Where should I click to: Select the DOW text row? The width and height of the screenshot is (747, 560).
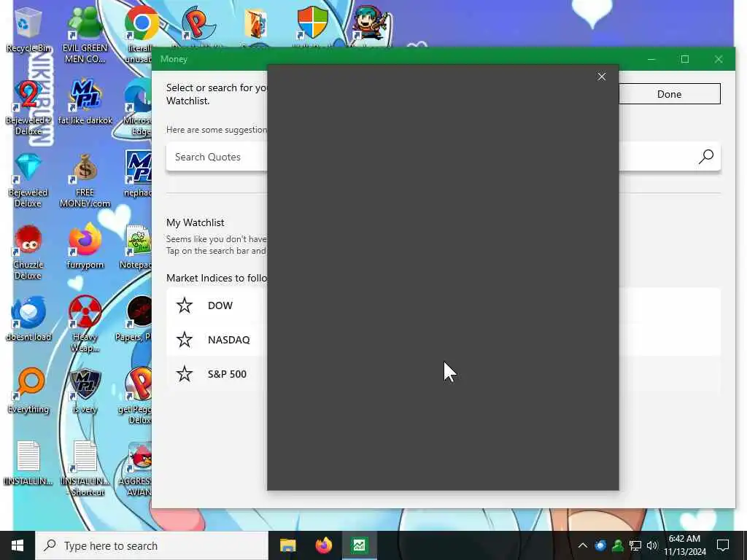[x=220, y=306]
